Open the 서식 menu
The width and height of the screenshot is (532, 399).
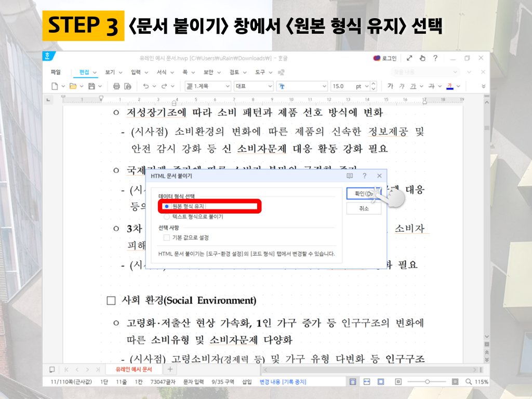pyautogui.click(x=162, y=72)
